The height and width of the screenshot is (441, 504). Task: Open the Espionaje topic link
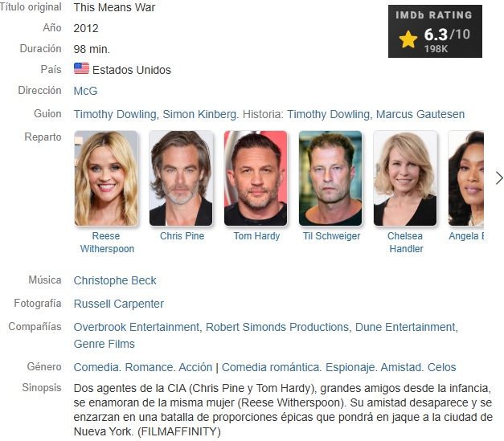350,367
